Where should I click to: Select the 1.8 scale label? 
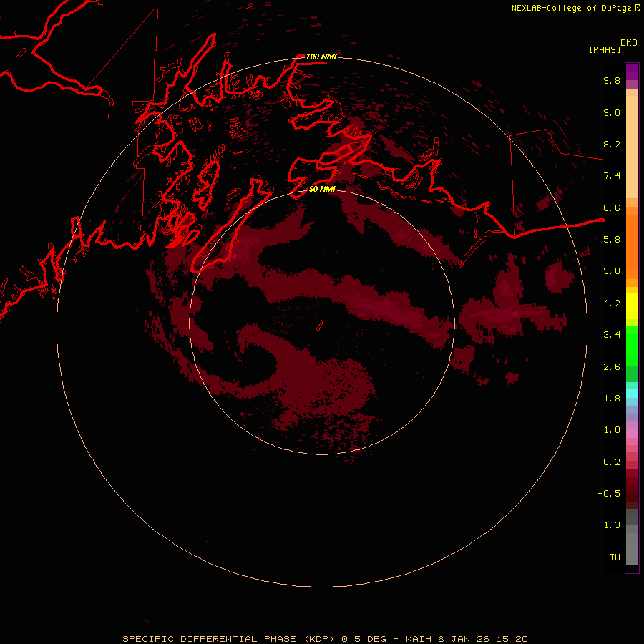click(612, 398)
